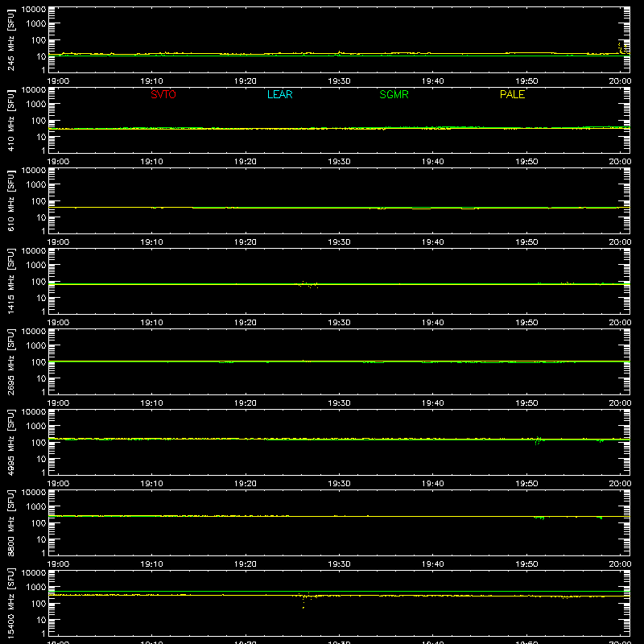Click 20:00 time label under 8800 MHz plot
Viewport: 644px width, 644px height.
[x=620, y=564]
